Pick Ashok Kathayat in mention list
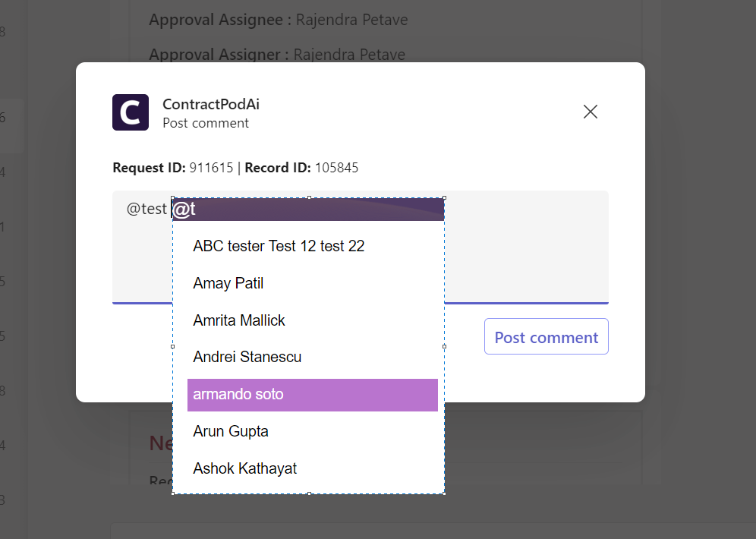 [x=244, y=468]
